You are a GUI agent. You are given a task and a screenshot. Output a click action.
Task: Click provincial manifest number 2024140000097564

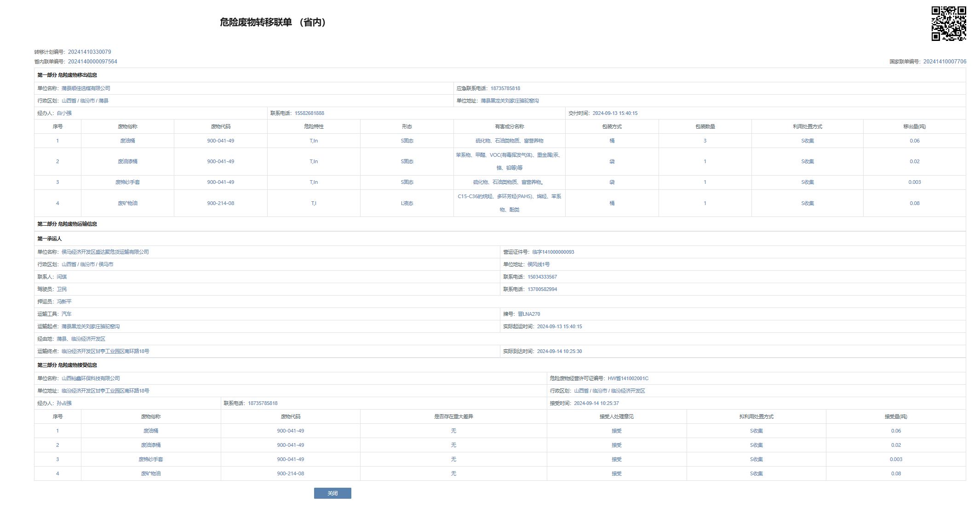pyautogui.click(x=92, y=62)
